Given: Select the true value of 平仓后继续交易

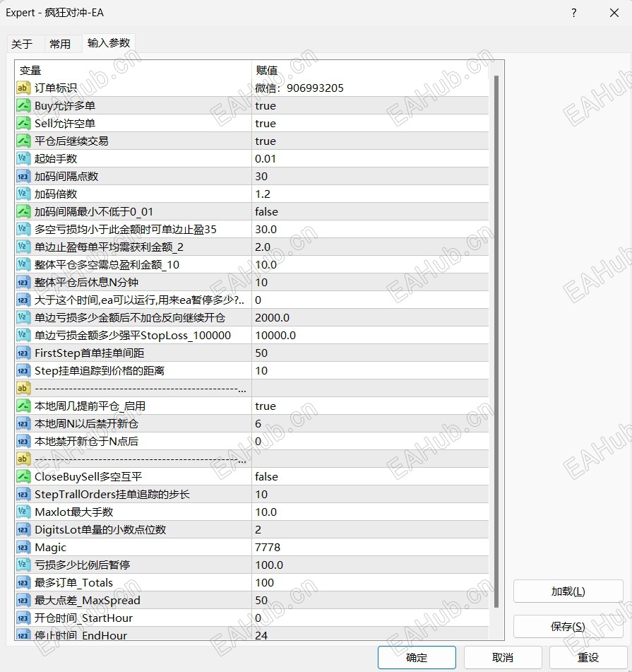Looking at the screenshot, I should [266, 141].
